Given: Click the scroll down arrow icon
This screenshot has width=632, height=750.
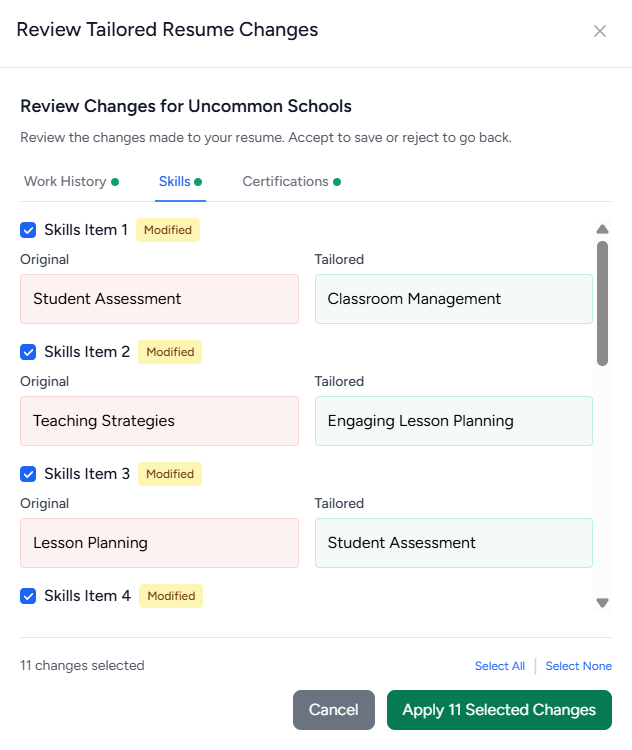Looking at the screenshot, I should click(x=602, y=603).
